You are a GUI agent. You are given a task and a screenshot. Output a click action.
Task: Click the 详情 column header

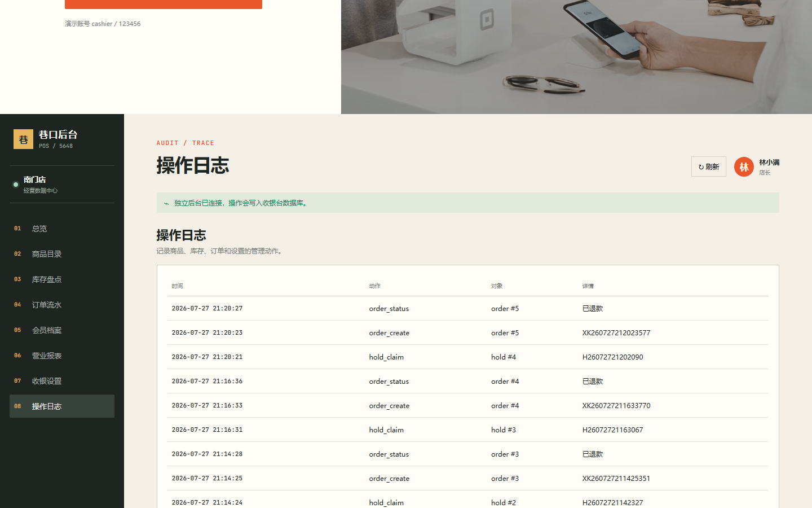tap(588, 286)
